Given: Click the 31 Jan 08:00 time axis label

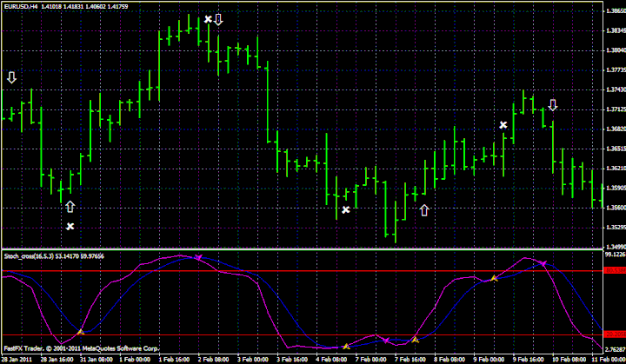Looking at the screenshot, I should (x=97, y=359).
